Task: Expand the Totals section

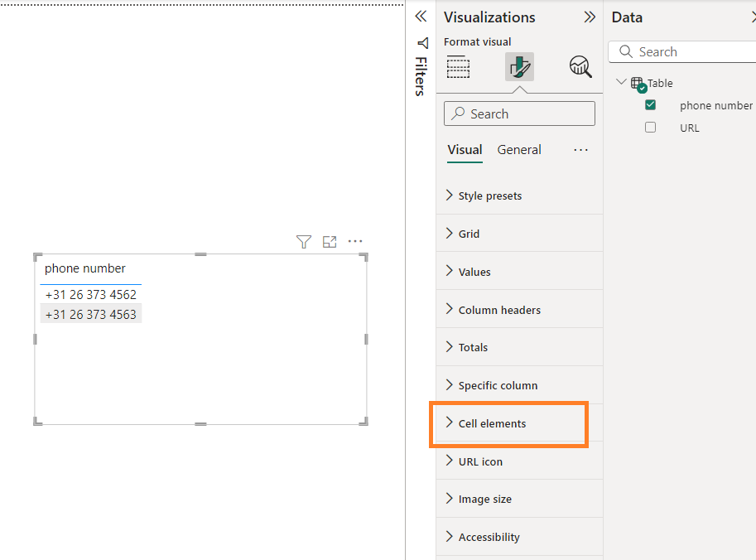Action: (x=519, y=347)
